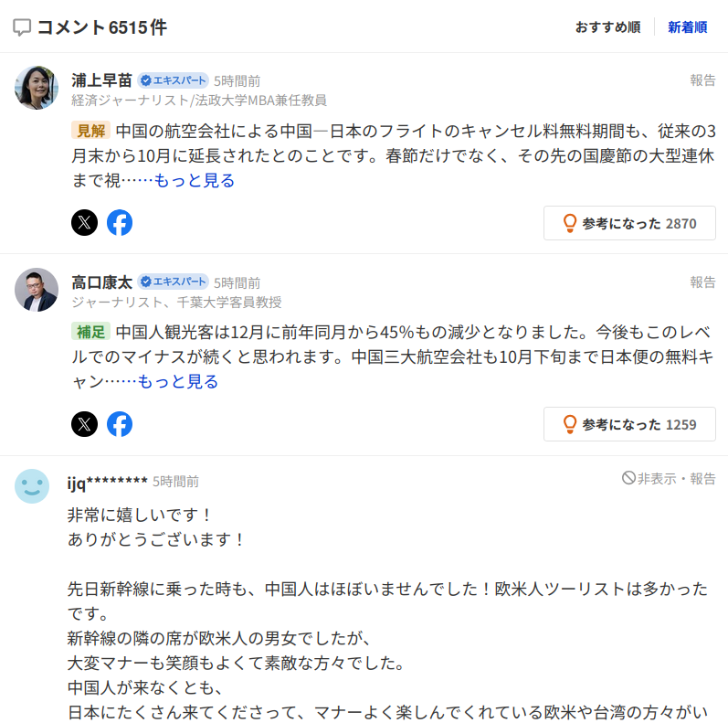Click X share icon under 浦上早苗's comment
The height and width of the screenshot is (723, 728).
point(84,223)
